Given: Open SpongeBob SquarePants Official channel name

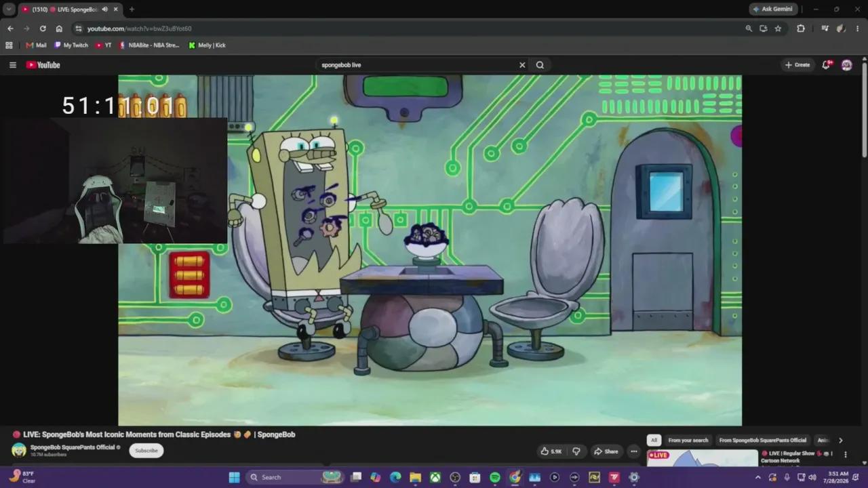Looking at the screenshot, I should [x=73, y=447].
